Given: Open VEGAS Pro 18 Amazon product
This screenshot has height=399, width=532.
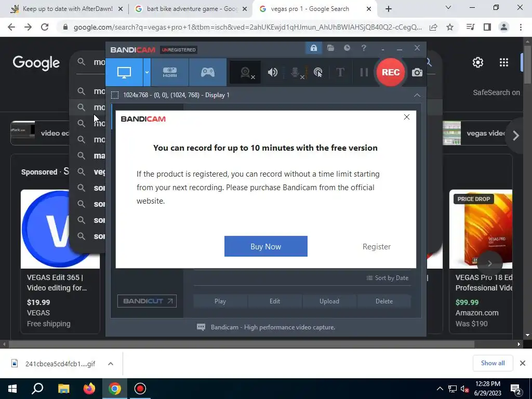Looking at the screenshot, I should pyautogui.click(x=481, y=261).
